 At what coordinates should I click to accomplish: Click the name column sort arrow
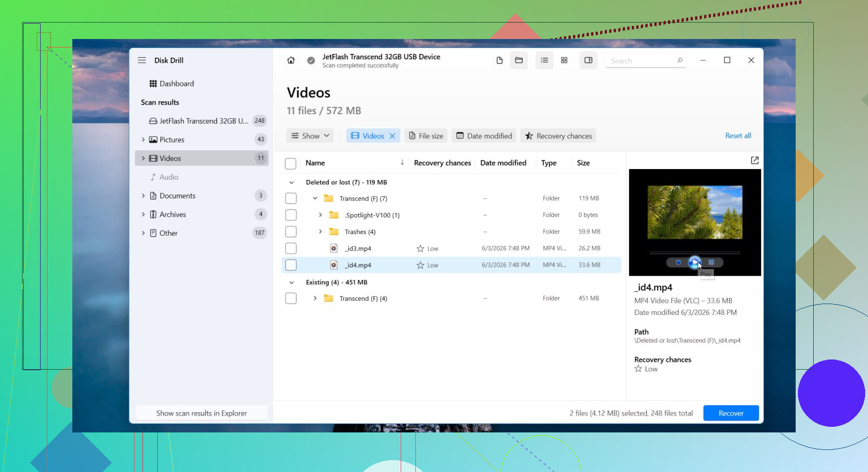click(402, 163)
